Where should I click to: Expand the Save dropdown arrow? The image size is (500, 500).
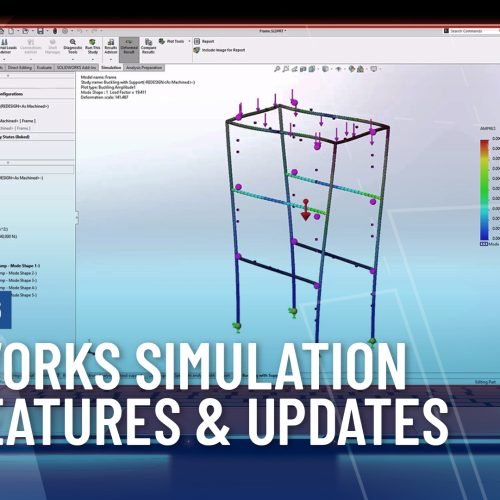[x=47, y=31]
